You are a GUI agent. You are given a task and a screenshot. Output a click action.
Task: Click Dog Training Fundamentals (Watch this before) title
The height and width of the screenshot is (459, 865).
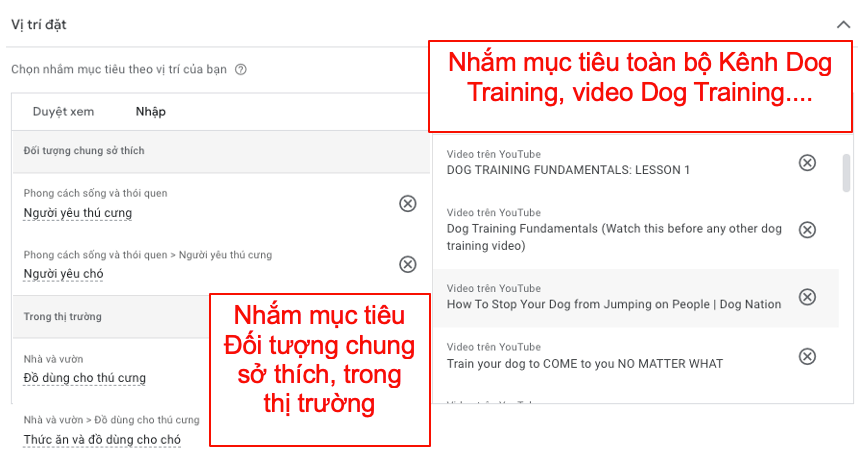click(614, 237)
